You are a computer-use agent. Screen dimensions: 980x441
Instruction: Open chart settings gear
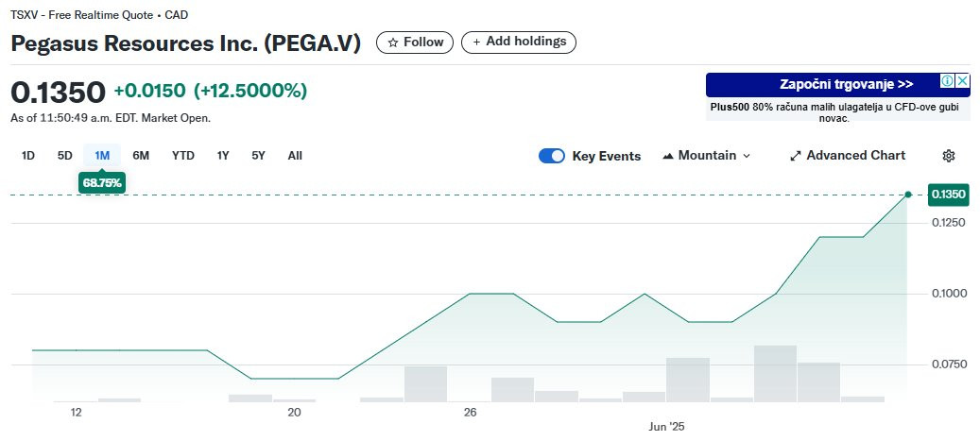click(949, 156)
